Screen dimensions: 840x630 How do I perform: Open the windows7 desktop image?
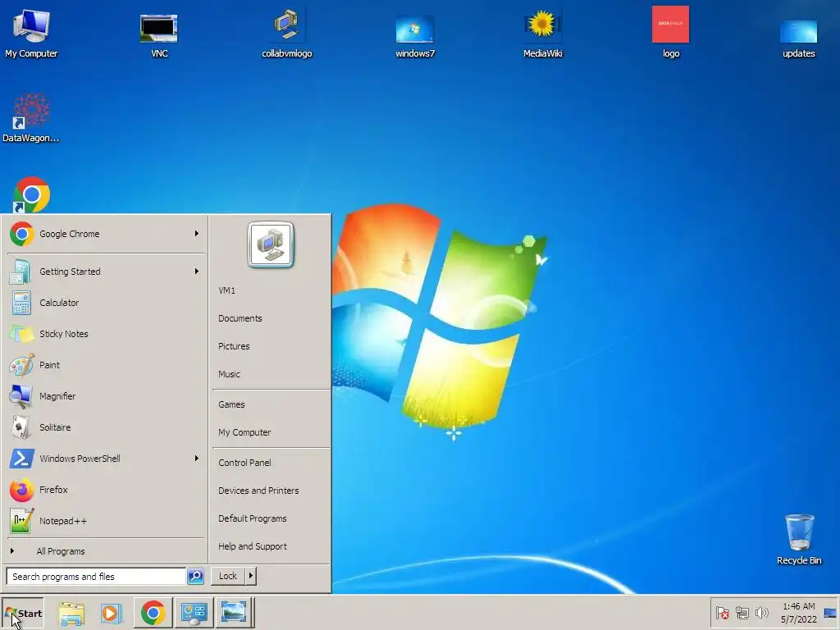point(414,35)
